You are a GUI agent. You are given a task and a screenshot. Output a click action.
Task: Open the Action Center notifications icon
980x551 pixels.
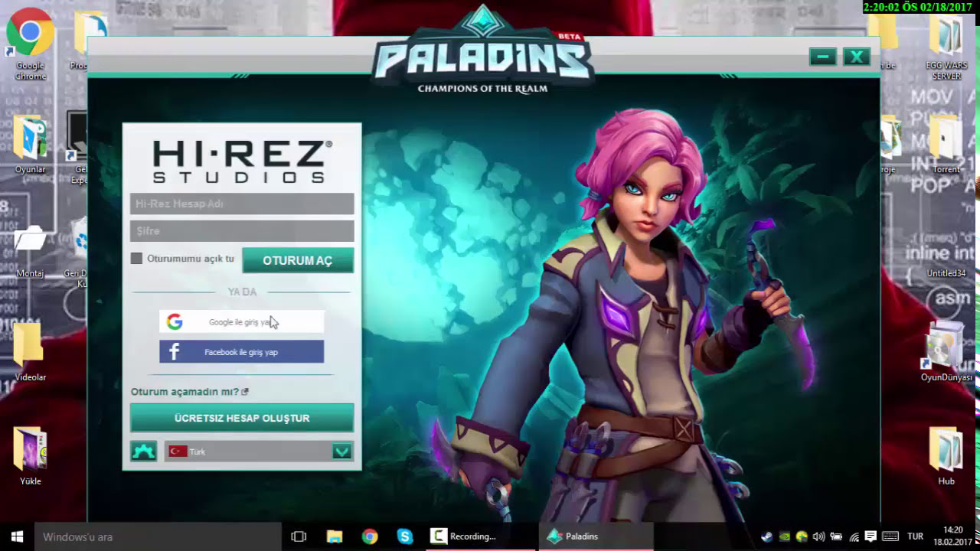(871, 536)
